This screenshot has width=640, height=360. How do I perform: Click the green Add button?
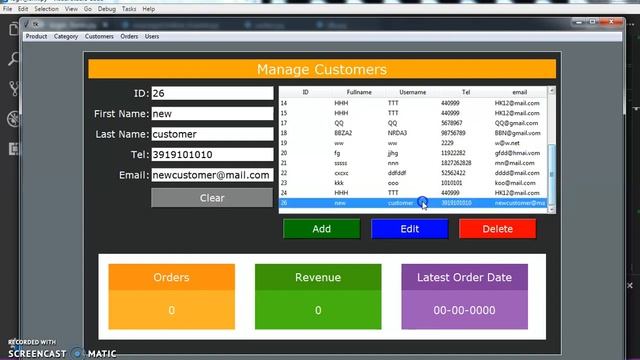322,229
